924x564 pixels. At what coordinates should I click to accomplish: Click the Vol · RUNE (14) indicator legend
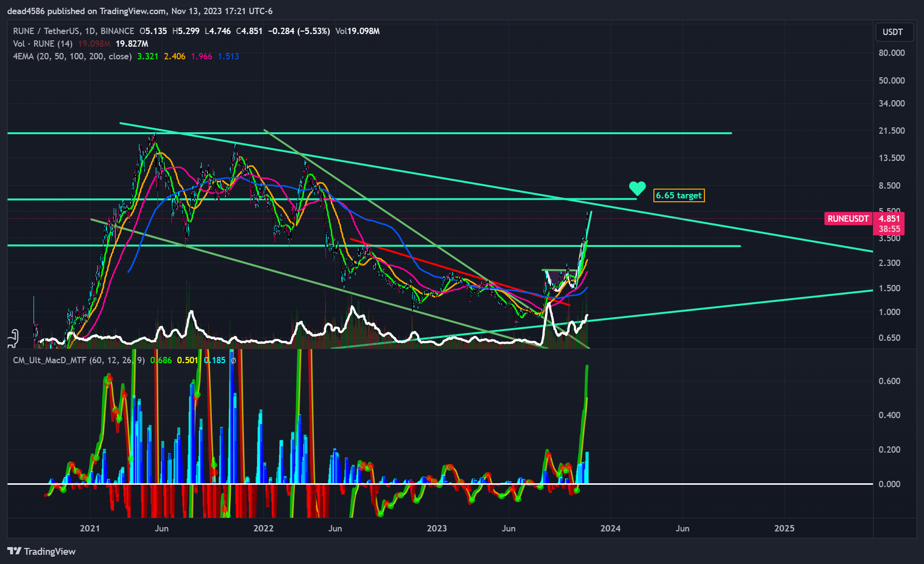tap(43, 44)
